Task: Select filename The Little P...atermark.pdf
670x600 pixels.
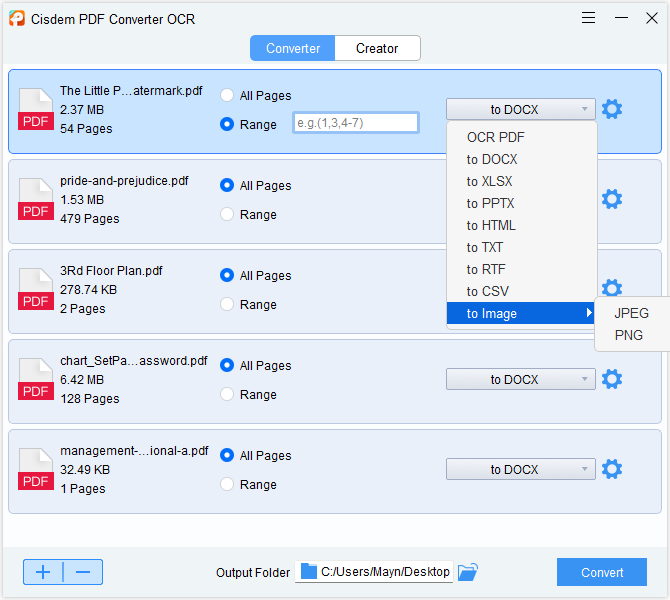Action: tap(131, 91)
